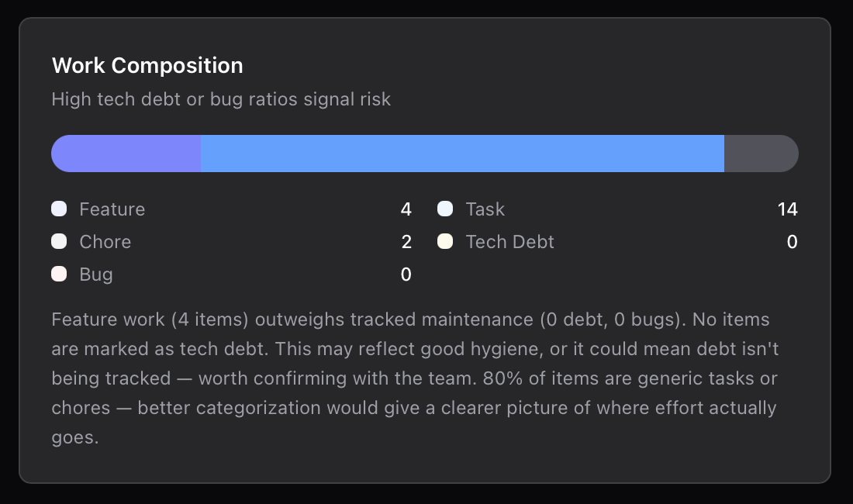
Task: Click the Tech Debt legend color dot
Action: 445,241
